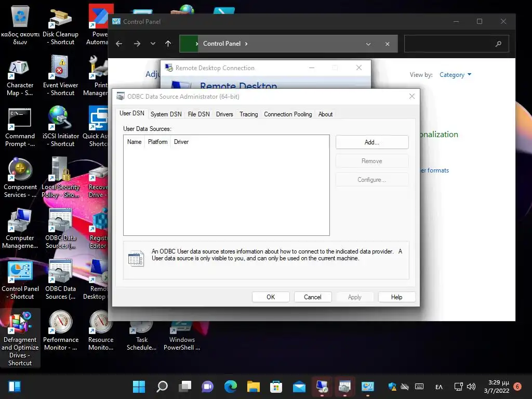Open Windows PowerShell shortcut icon
This screenshot has height=399, width=532.
click(182, 336)
